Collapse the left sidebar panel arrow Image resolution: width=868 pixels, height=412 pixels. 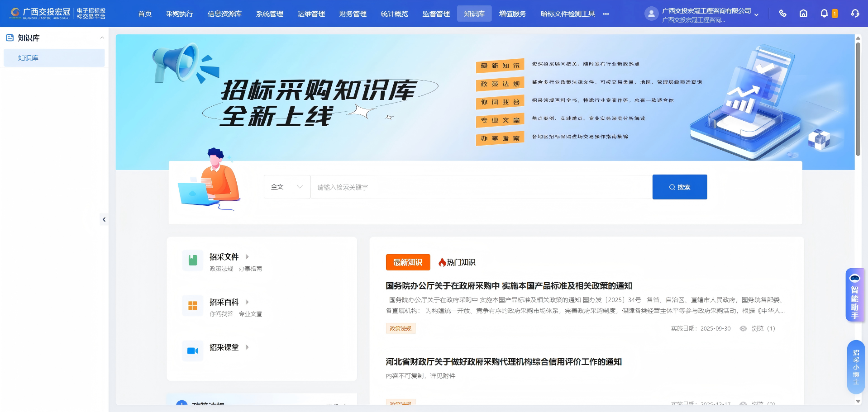point(104,220)
